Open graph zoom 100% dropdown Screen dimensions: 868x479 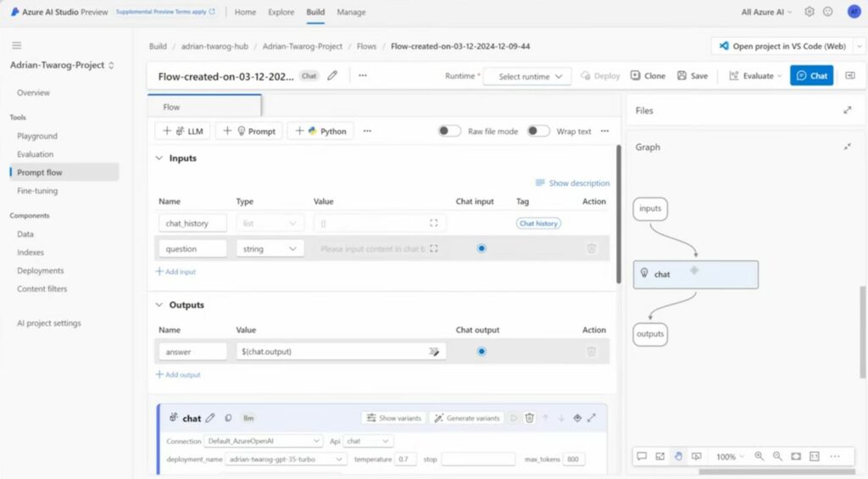click(730, 457)
